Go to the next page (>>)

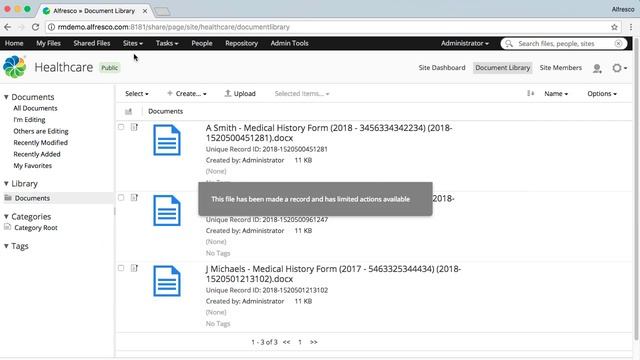click(x=313, y=342)
